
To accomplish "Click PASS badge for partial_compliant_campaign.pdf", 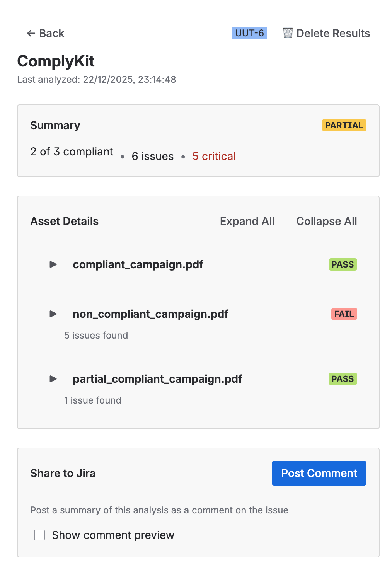I will 343,379.
